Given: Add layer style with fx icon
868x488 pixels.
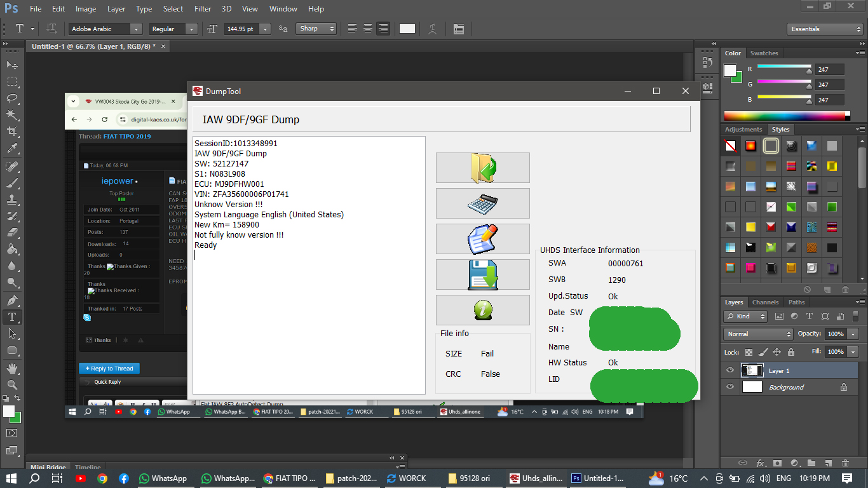Looking at the screenshot, I should [x=759, y=463].
